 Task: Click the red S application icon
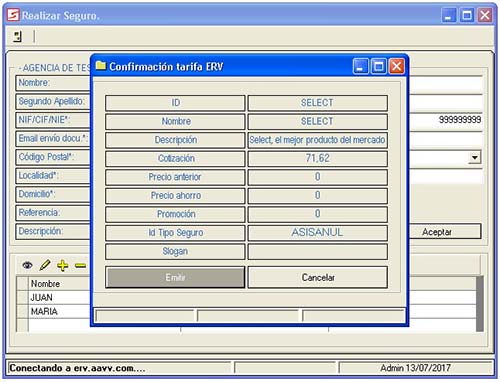click(13, 15)
